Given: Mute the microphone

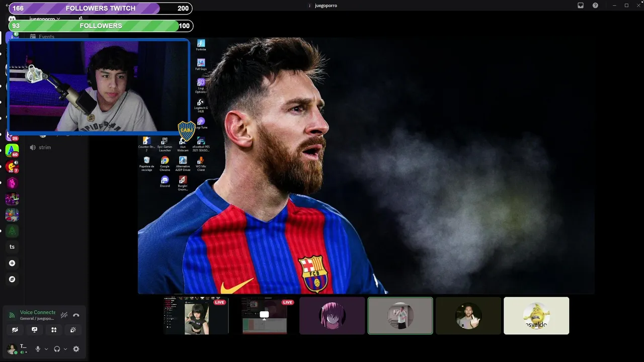Looking at the screenshot, I should (x=38, y=349).
